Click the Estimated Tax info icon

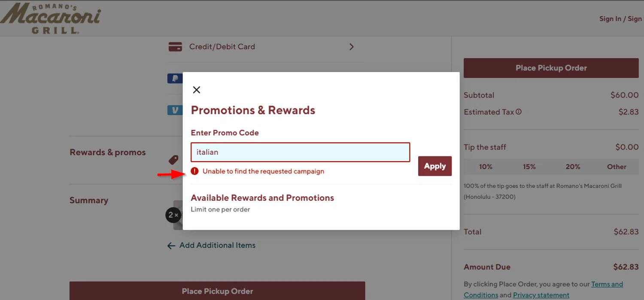click(x=519, y=112)
